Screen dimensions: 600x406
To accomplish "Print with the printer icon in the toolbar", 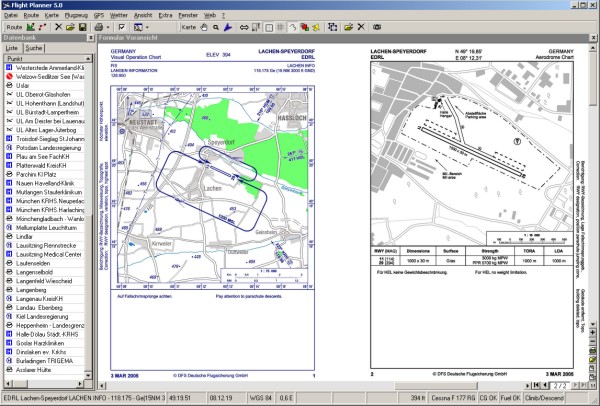I will tap(98, 27).
